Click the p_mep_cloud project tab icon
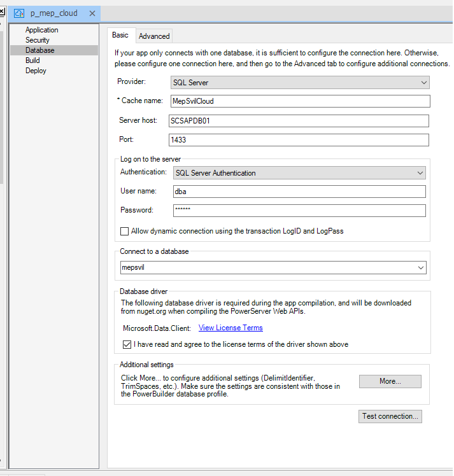 pyautogui.click(x=19, y=13)
